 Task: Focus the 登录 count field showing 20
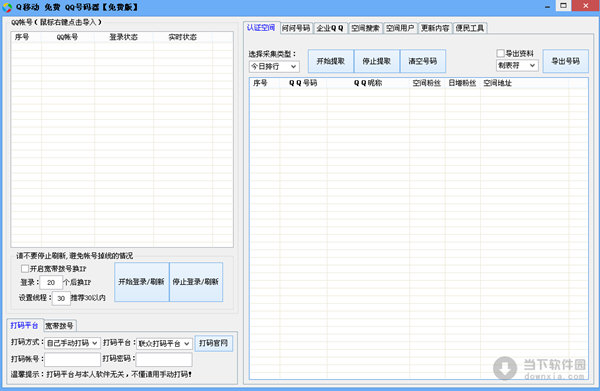click(51, 282)
